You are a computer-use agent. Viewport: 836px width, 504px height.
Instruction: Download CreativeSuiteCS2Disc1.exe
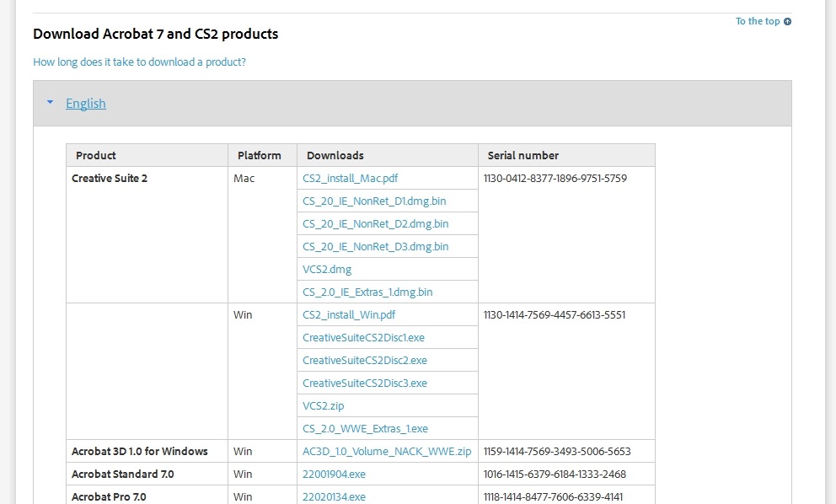pos(363,338)
